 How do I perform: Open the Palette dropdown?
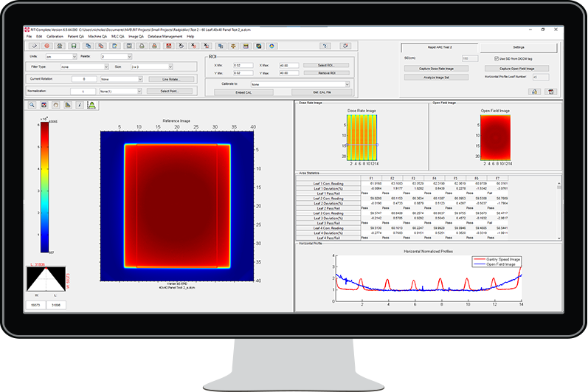[x=123, y=56]
